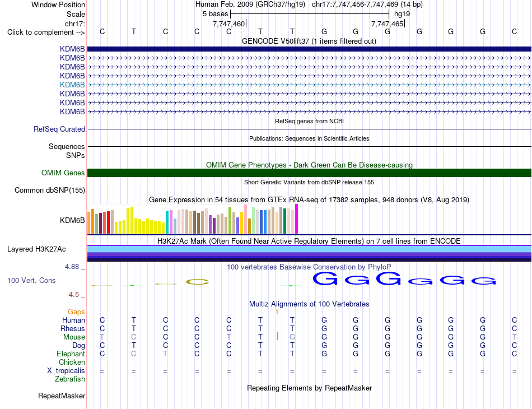Click coordinate marker "7,747,460"
532x409 pixels.
(x=228, y=24)
